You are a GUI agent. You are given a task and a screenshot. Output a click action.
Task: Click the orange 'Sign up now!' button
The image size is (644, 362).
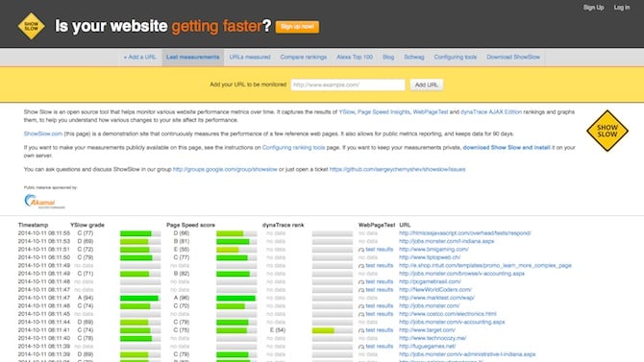coord(297,27)
